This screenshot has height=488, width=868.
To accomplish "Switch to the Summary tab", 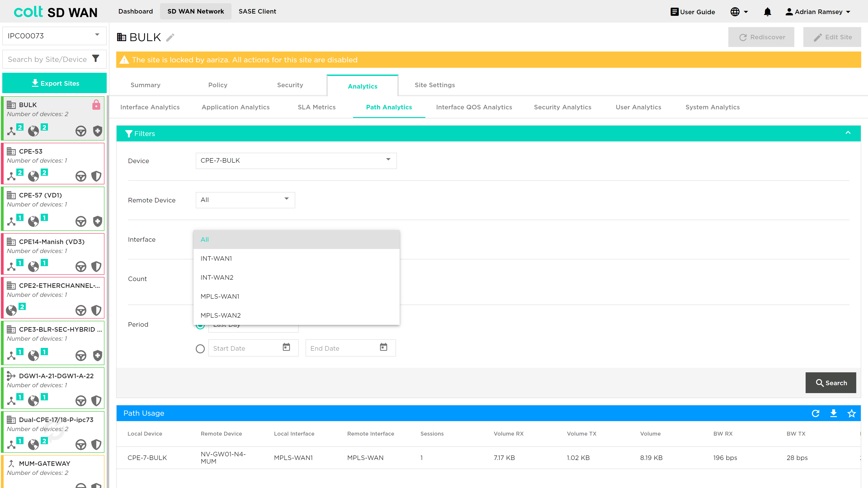I will pos(145,85).
